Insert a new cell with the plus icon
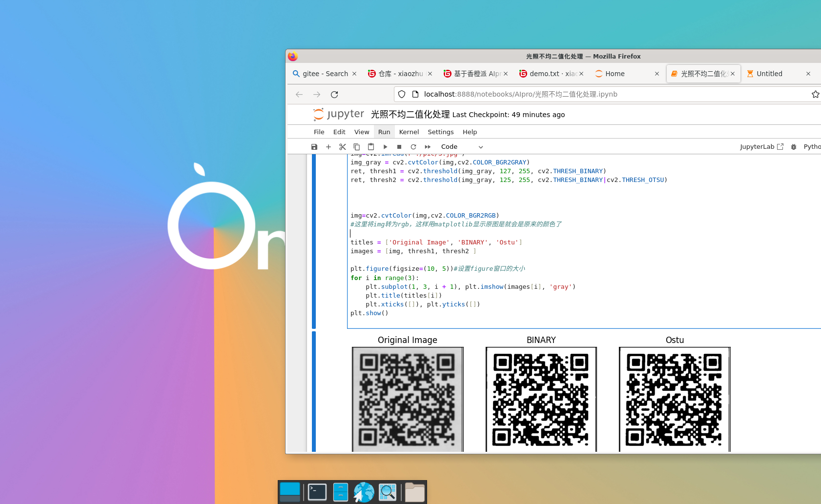Screen dimensions: 821x504 (x=328, y=147)
